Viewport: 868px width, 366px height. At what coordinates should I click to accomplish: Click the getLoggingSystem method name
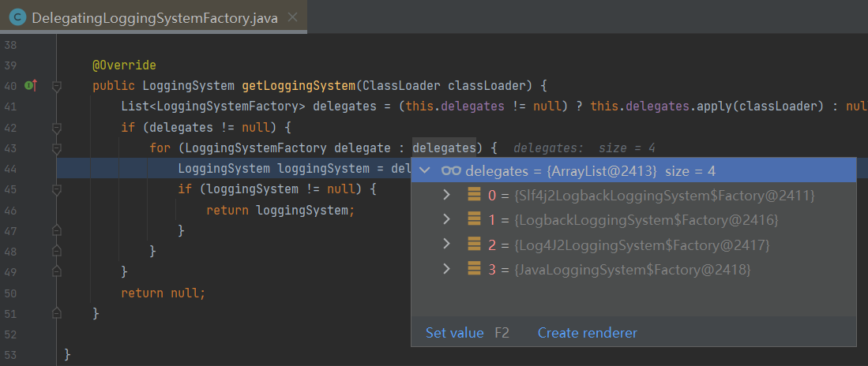coord(299,86)
